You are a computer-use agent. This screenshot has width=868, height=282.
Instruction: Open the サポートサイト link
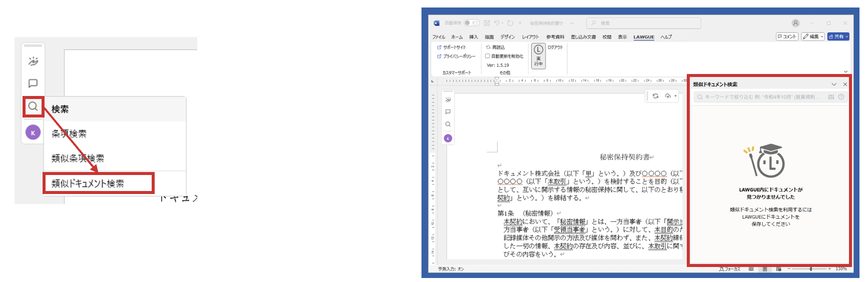[x=454, y=47]
